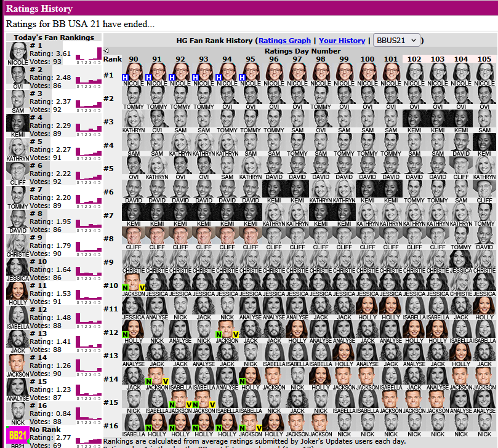This screenshot has width=498, height=448.
Task: Click the green N badge on Holly, rank #14 day 95
Action: click(x=242, y=381)
